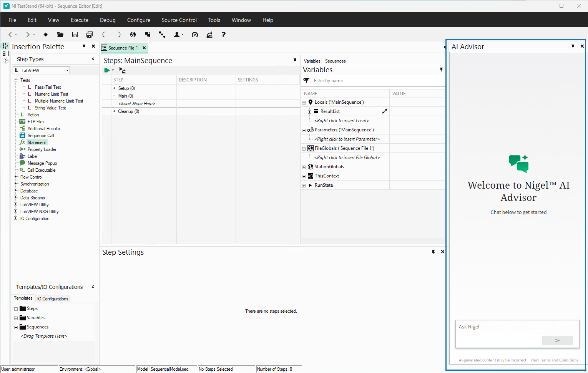Open the run dropdown arrow next to play icon

point(113,70)
